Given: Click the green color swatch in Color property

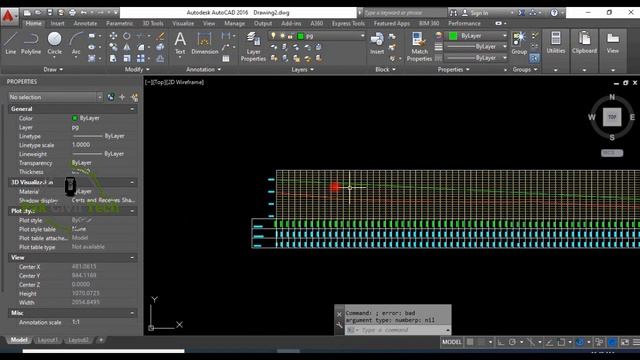Looking at the screenshot, I should [x=75, y=118].
